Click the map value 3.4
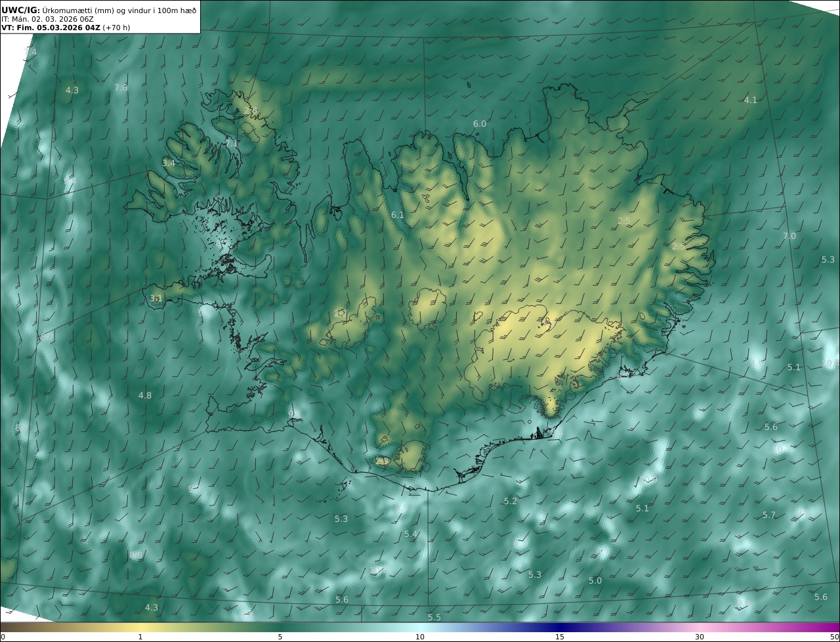Screen dimensions: 840x642 pos(169,163)
